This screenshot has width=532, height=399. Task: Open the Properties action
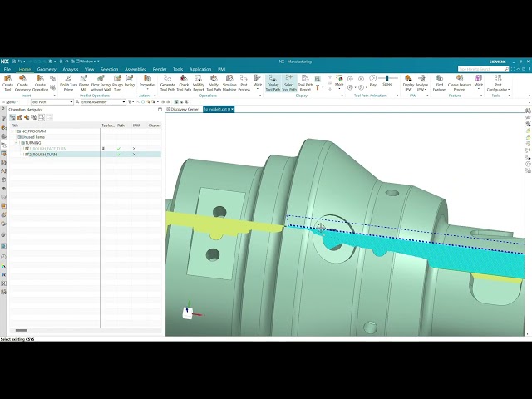[147, 81]
